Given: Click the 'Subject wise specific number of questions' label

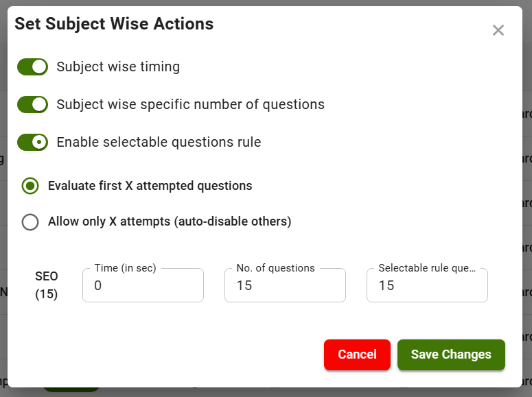Looking at the screenshot, I should tap(190, 104).
